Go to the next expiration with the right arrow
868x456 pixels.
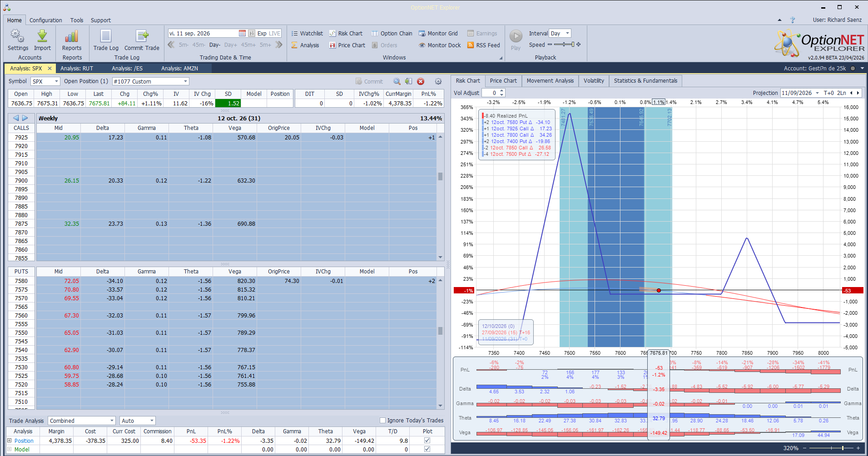tap(25, 118)
